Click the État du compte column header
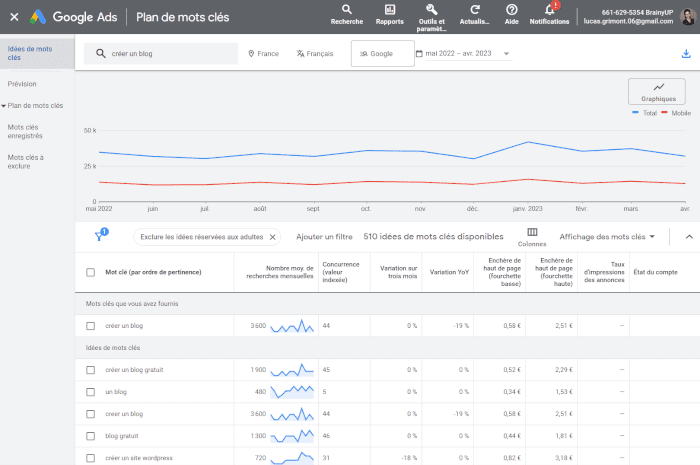This screenshot has height=465, width=700. [x=655, y=272]
